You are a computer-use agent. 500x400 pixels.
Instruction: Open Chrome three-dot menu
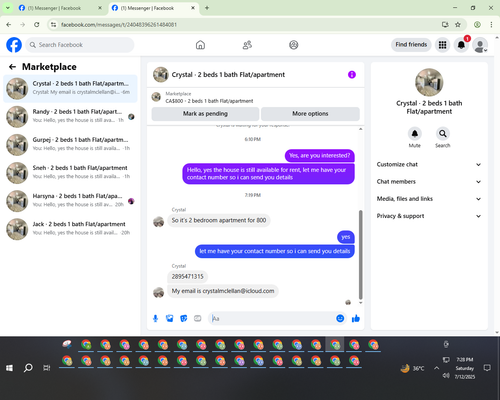(x=491, y=24)
